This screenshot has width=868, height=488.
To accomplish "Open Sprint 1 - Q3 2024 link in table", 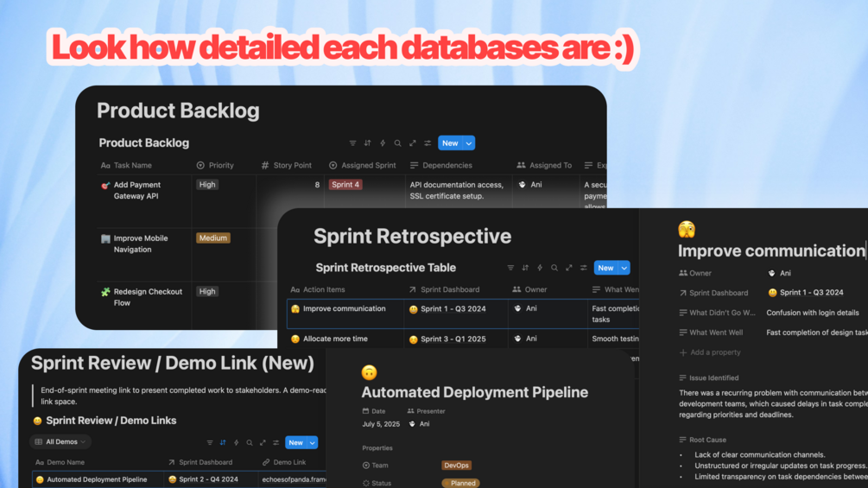I will (453, 308).
